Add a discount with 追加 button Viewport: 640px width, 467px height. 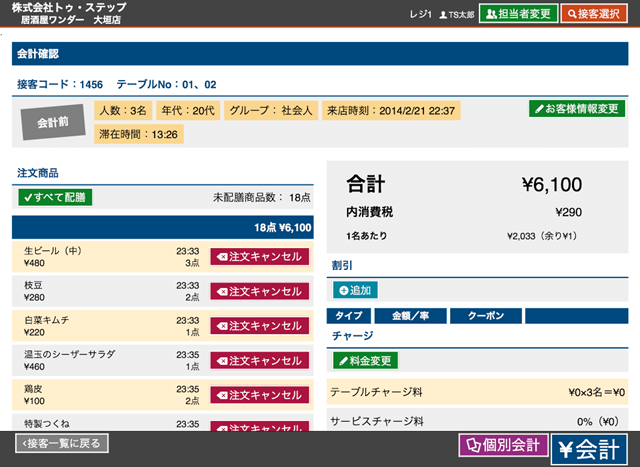click(x=355, y=290)
